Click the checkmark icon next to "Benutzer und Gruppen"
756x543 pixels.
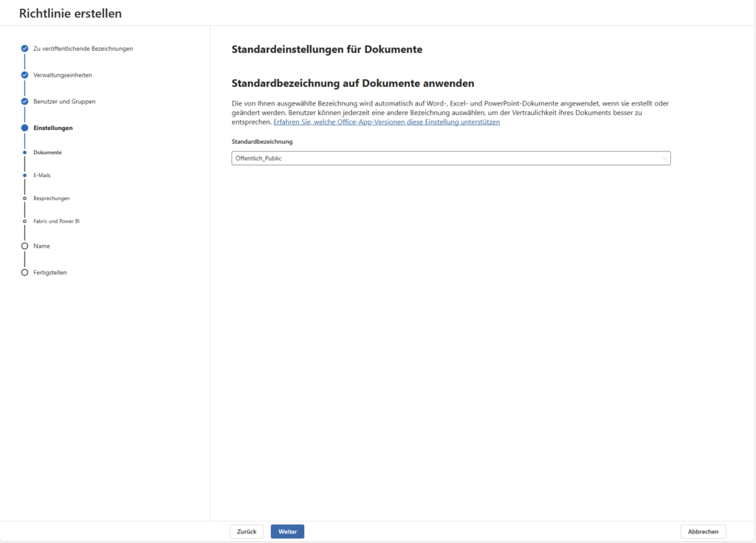[x=24, y=100]
